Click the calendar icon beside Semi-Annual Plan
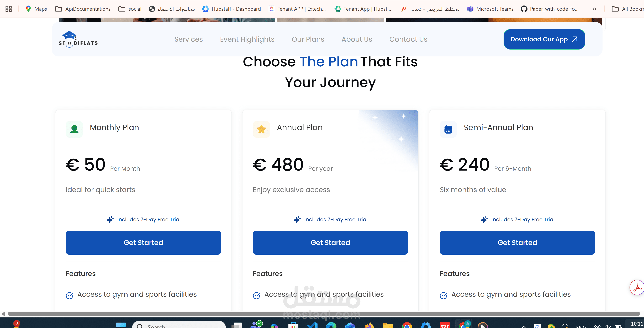644x328 pixels. [x=448, y=129]
